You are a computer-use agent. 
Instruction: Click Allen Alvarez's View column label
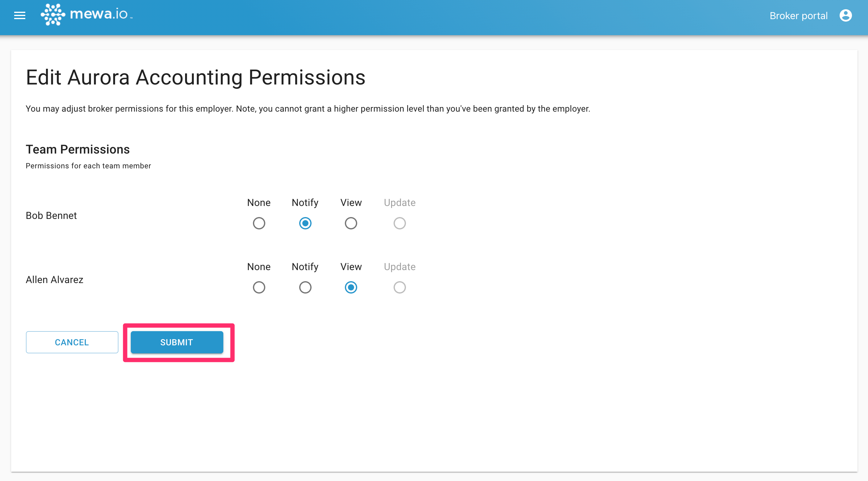click(x=351, y=266)
